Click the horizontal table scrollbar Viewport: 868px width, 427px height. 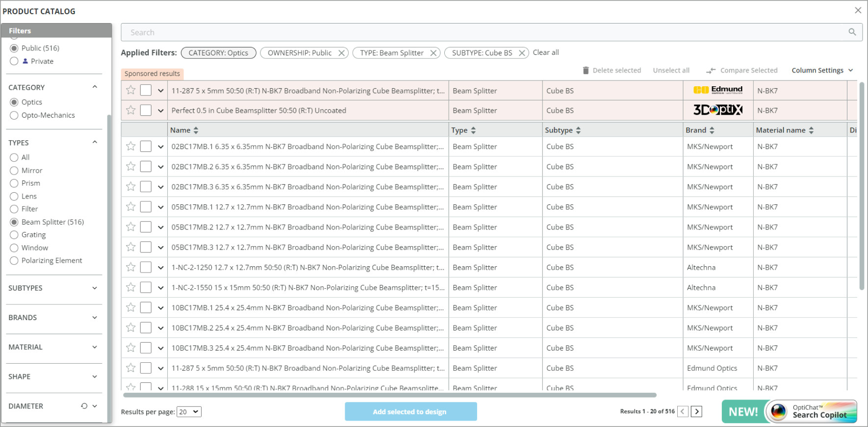tap(390, 395)
